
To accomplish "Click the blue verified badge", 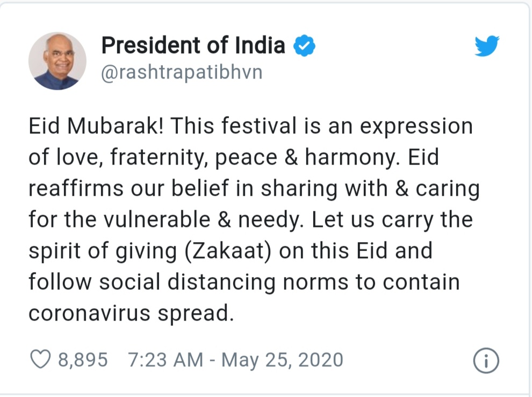I will tap(304, 46).
